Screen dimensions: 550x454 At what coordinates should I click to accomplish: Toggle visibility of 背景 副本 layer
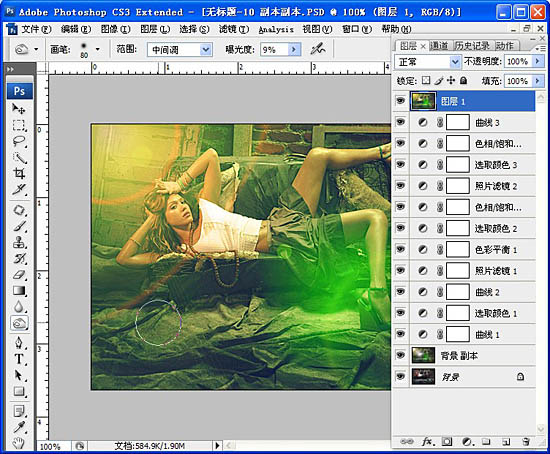[401, 355]
